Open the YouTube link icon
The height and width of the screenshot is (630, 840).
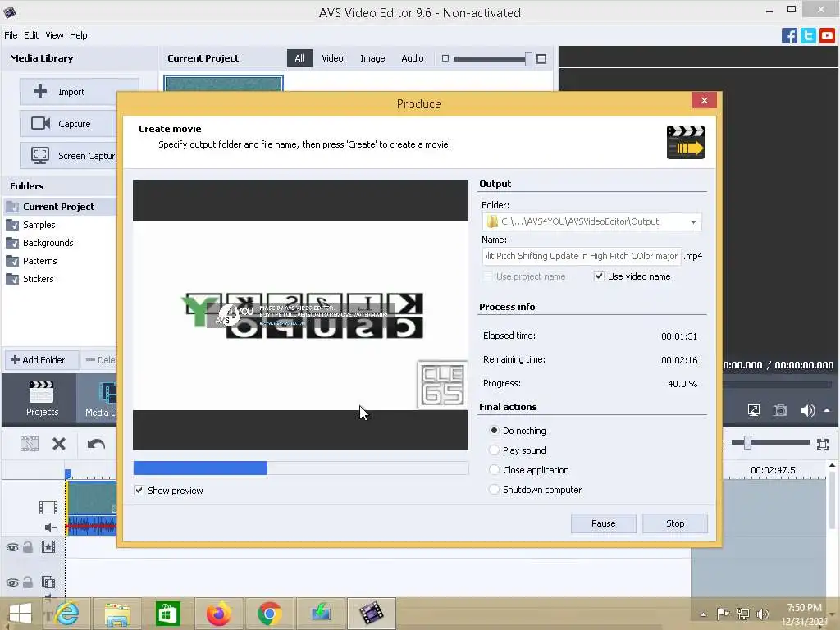[827, 36]
